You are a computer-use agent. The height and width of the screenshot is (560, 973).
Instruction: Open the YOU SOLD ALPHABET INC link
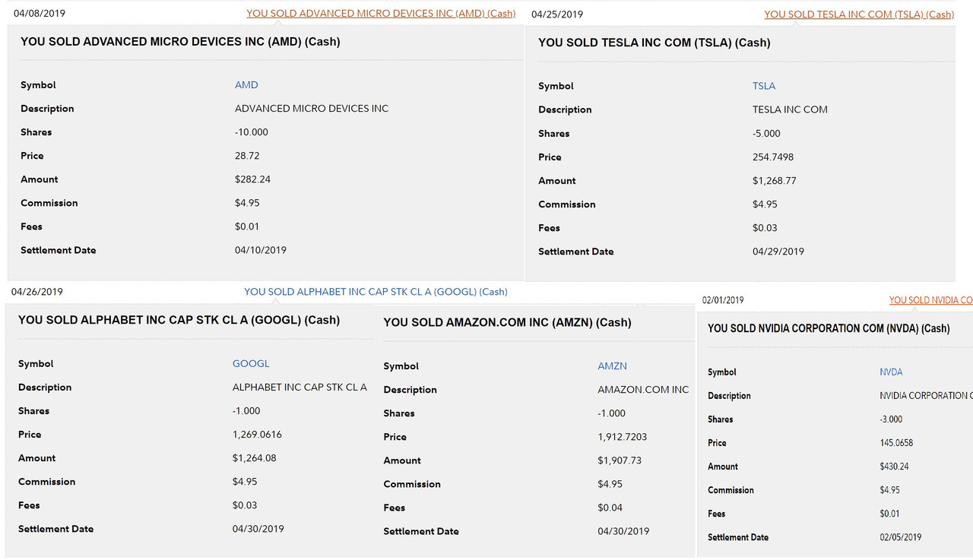pos(376,292)
